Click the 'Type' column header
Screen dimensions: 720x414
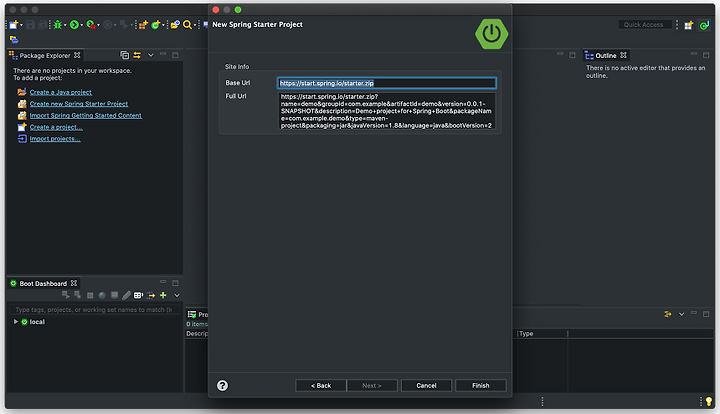[542, 334]
